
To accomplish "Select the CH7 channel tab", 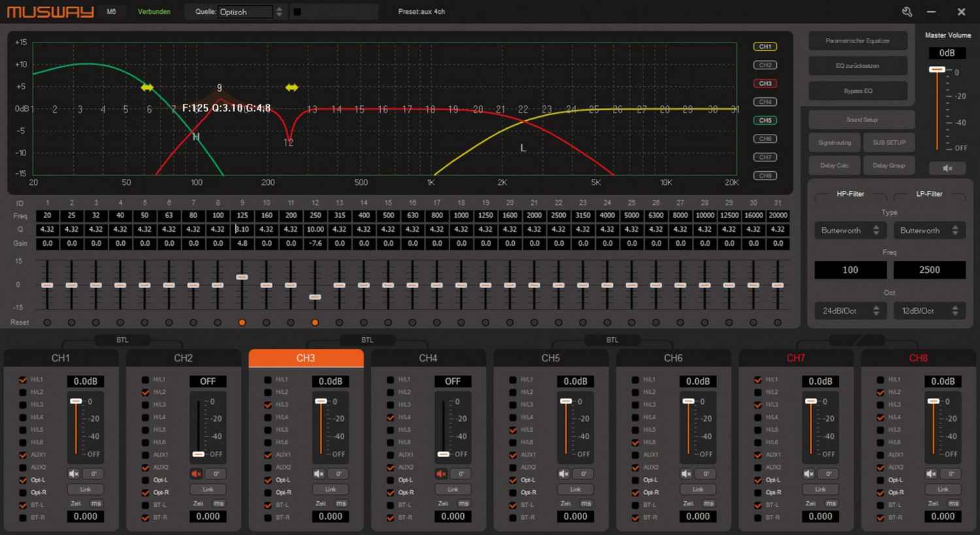I will click(796, 358).
